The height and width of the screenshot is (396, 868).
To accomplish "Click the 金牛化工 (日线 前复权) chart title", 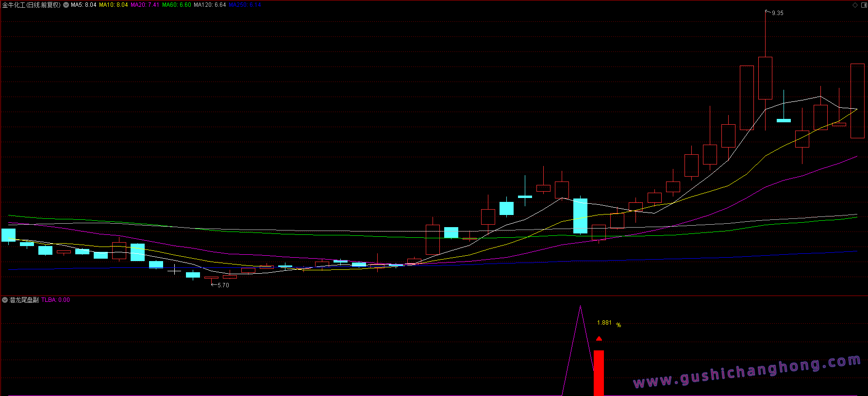I will click(x=31, y=5).
